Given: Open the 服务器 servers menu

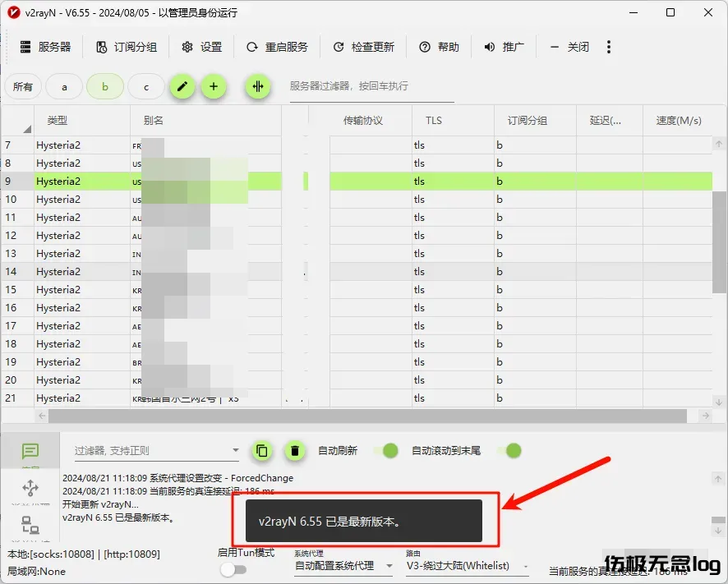Looking at the screenshot, I should (45, 47).
